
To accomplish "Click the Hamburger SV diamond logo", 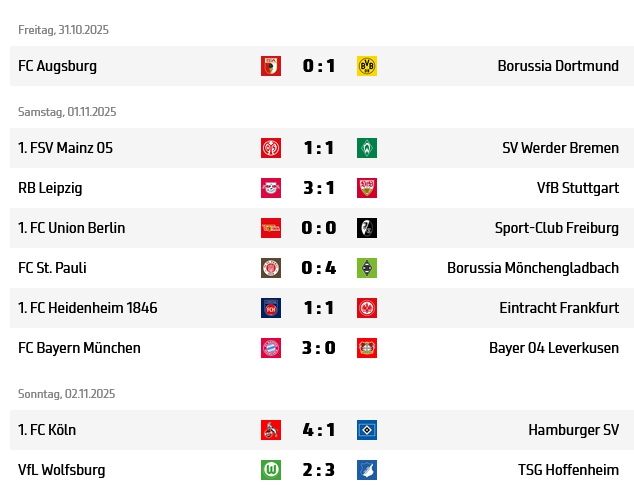I will click(367, 430).
